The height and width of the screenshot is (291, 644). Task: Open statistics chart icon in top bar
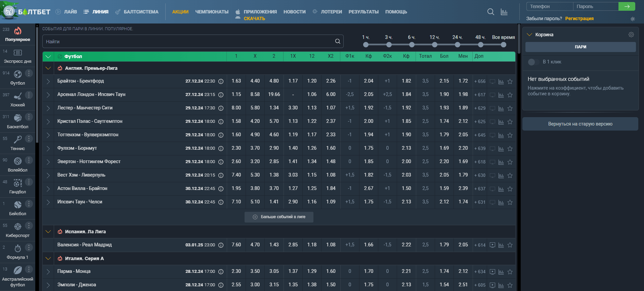tap(504, 12)
